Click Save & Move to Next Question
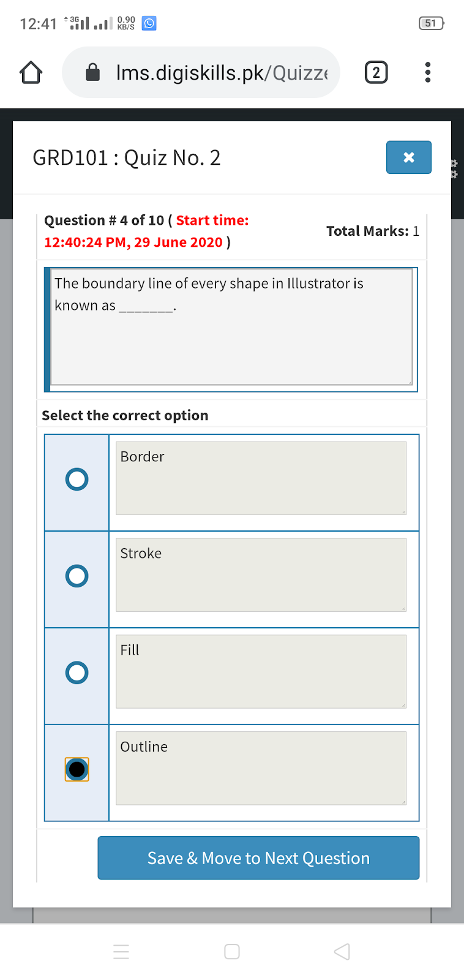This screenshot has width=464, height=980. point(258,858)
